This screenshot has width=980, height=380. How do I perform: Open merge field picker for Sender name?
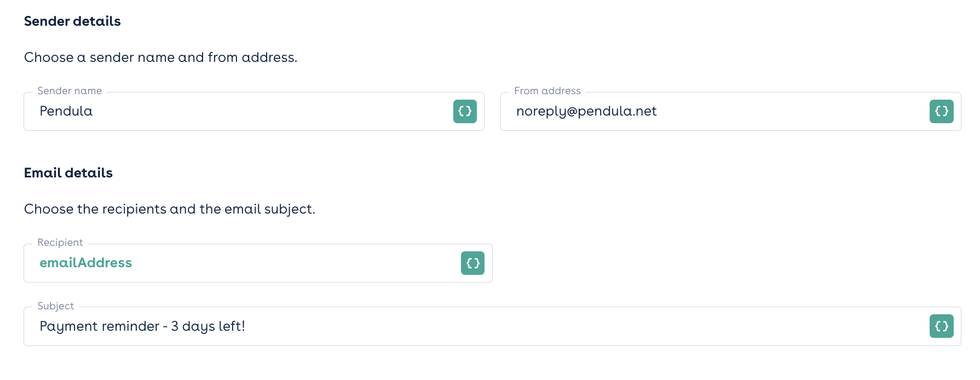coord(465,111)
